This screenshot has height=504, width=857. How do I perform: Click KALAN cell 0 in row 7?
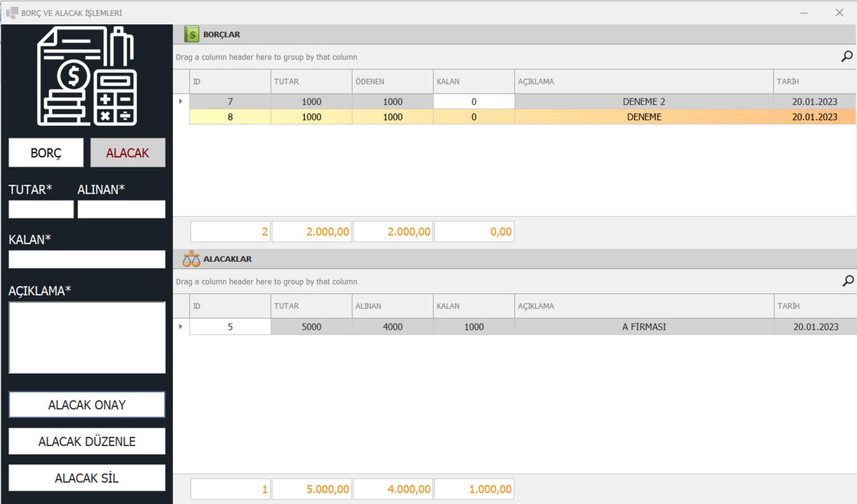click(474, 102)
